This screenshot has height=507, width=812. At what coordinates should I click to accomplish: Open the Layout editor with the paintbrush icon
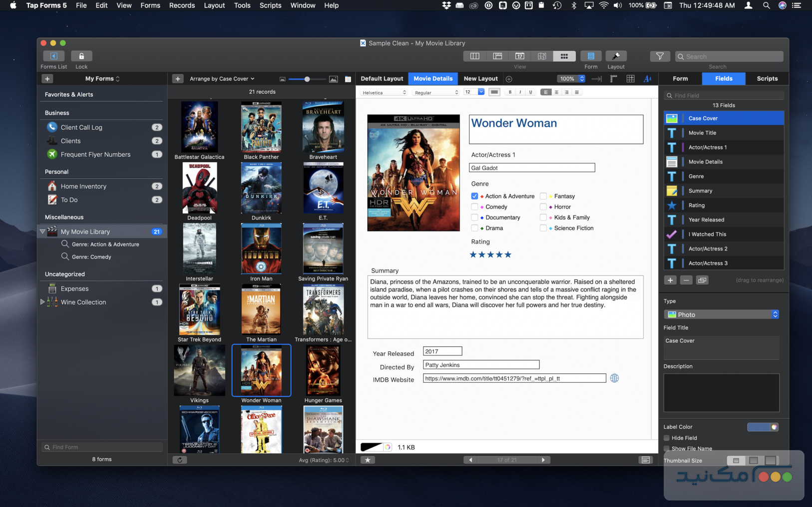[616, 56]
